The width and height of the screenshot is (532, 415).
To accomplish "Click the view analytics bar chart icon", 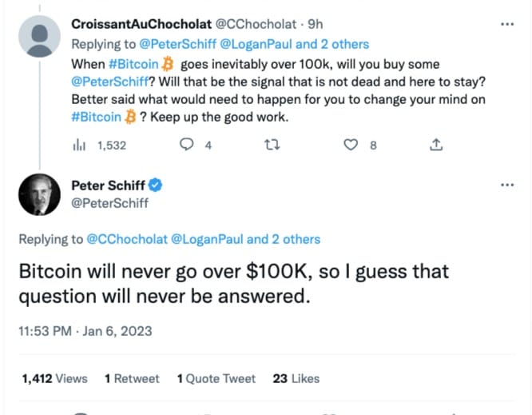I will click(79, 146).
